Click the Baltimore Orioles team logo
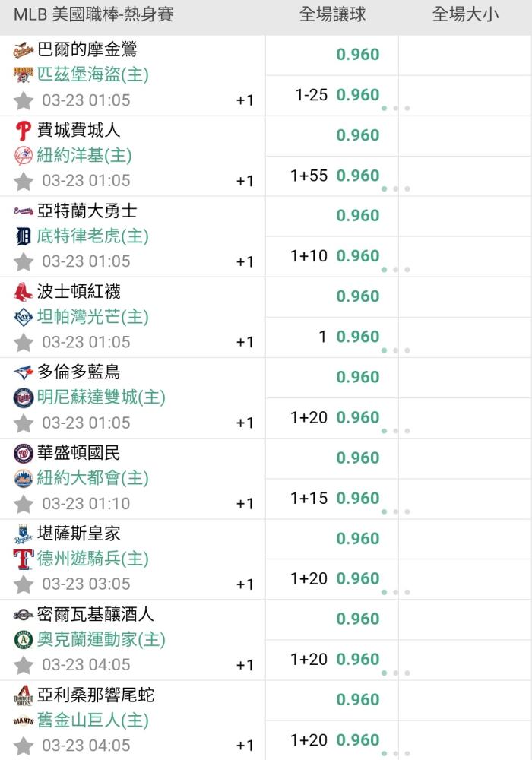 (24, 50)
